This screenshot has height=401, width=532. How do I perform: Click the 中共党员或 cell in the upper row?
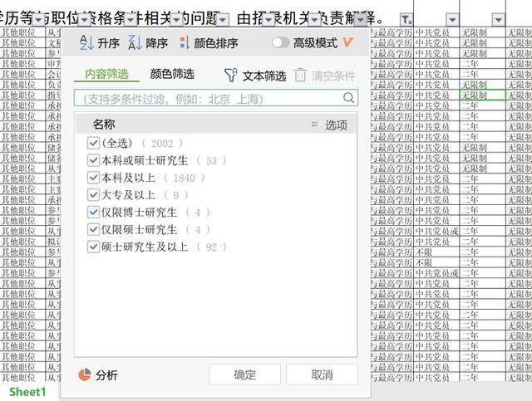click(x=436, y=232)
